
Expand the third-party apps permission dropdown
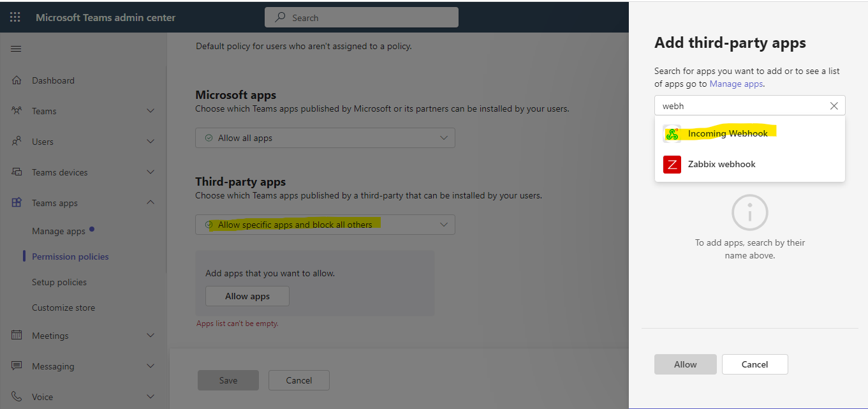(x=325, y=225)
